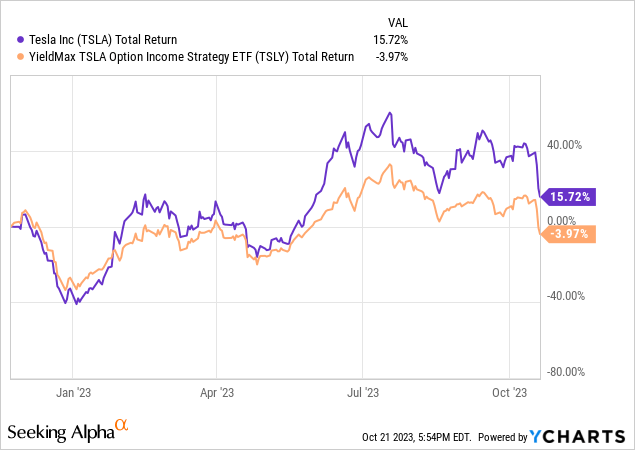The image size is (635, 450).
Task: Click the purple TSLA legend dot
Action: coord(9,40)
